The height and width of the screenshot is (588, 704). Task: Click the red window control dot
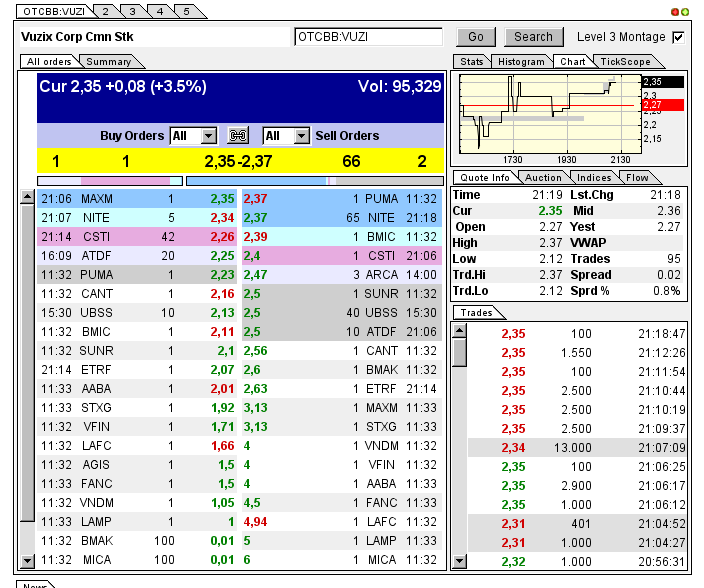click(676, 11)
